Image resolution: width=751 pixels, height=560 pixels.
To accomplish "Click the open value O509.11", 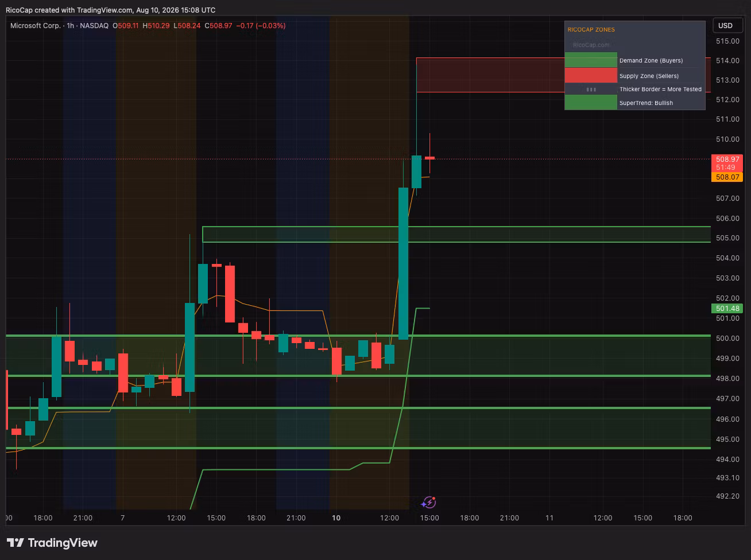I will [126, 26].
